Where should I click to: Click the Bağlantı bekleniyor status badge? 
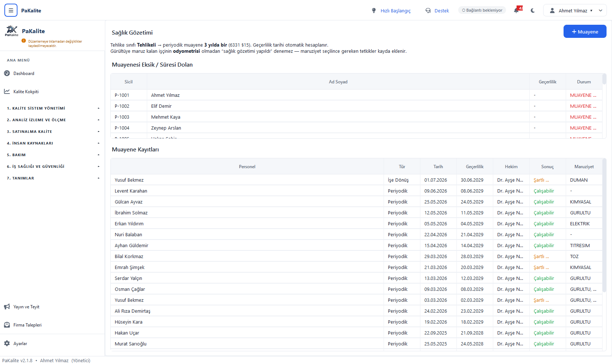(482, 10)
